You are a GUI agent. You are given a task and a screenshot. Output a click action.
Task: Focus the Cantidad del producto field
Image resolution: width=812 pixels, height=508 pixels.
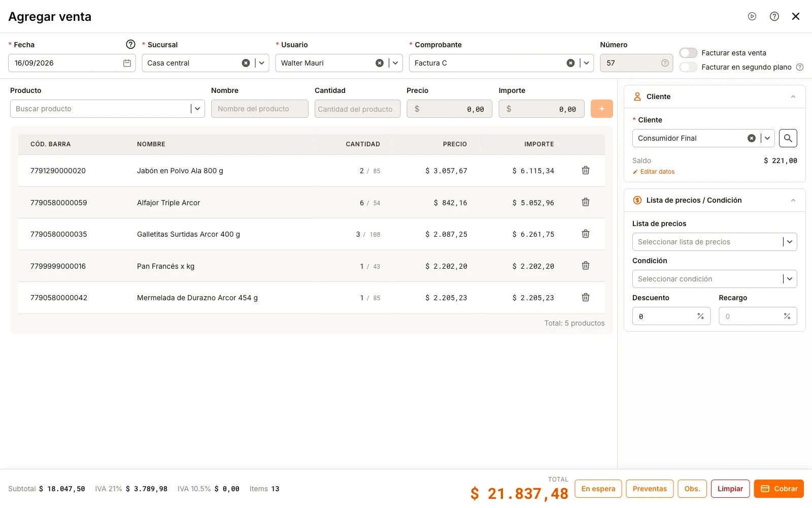[x=357, y=109]
